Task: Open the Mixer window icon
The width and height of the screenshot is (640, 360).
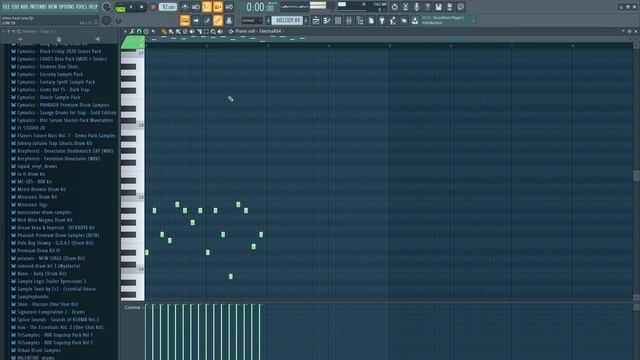Action: click(349, 20)
